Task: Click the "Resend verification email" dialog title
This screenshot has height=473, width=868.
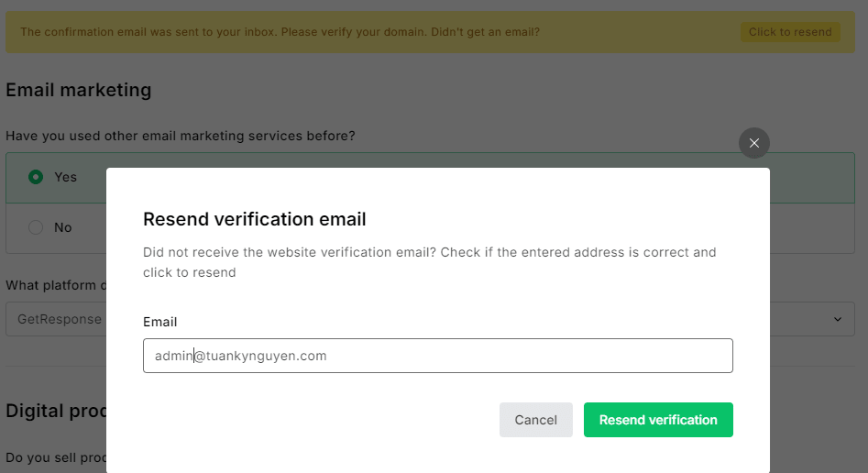Action: (255, 219)
